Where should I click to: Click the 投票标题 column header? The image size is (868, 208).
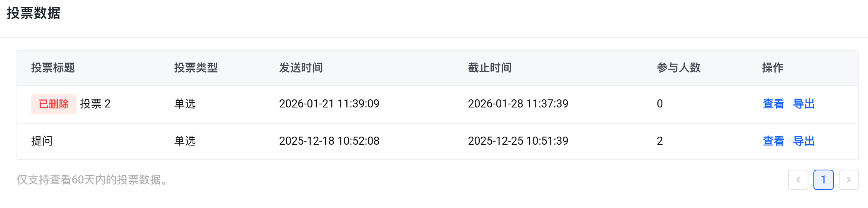pos(53,68)
